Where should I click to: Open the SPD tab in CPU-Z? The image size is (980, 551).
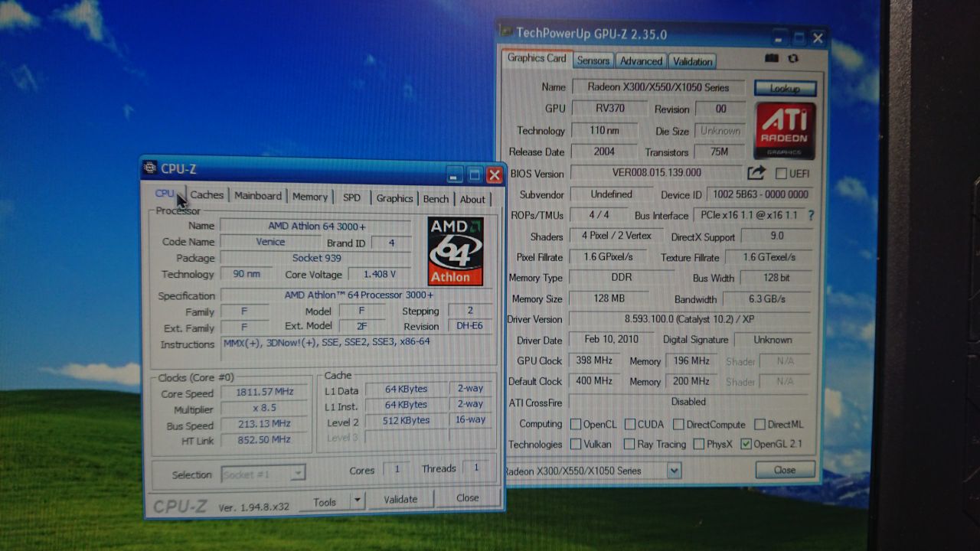tap(351, 197)
